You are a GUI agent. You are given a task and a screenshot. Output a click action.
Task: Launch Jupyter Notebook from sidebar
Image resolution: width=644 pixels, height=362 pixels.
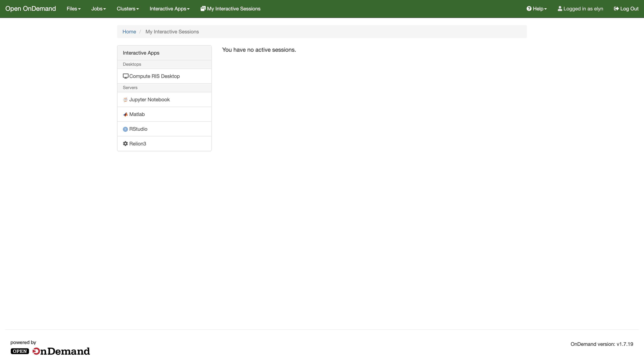tap(164, 100)
